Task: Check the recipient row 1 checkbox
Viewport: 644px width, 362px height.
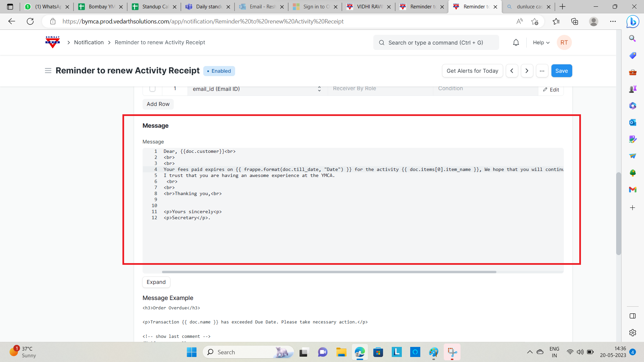Action: (x=152, y=88)
